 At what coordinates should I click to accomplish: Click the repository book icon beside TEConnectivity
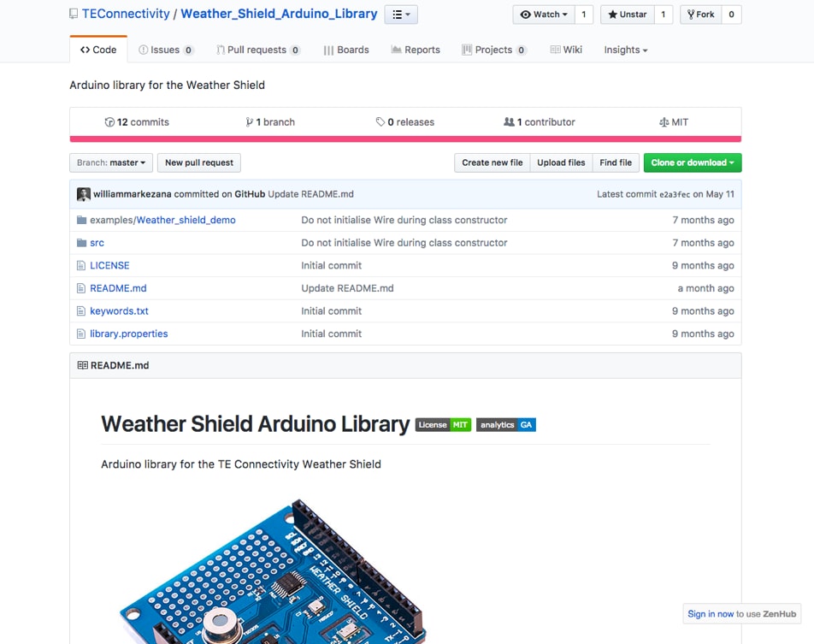[73, 14]
